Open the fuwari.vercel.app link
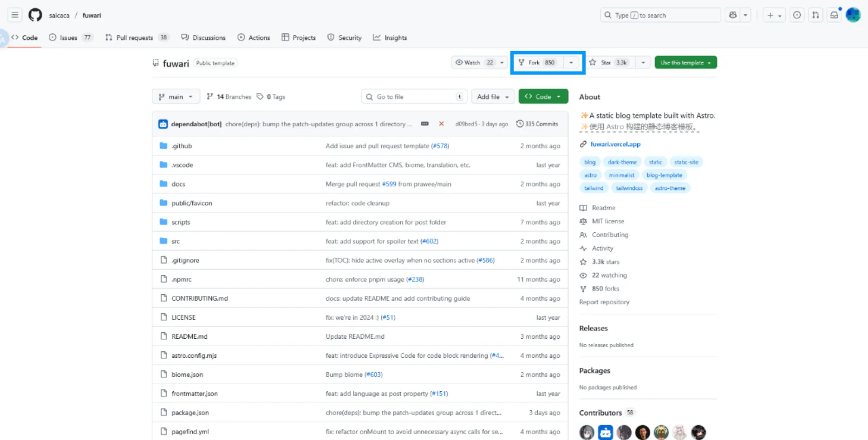This screenshot has width=868, height=440. (x=615, y=144)
